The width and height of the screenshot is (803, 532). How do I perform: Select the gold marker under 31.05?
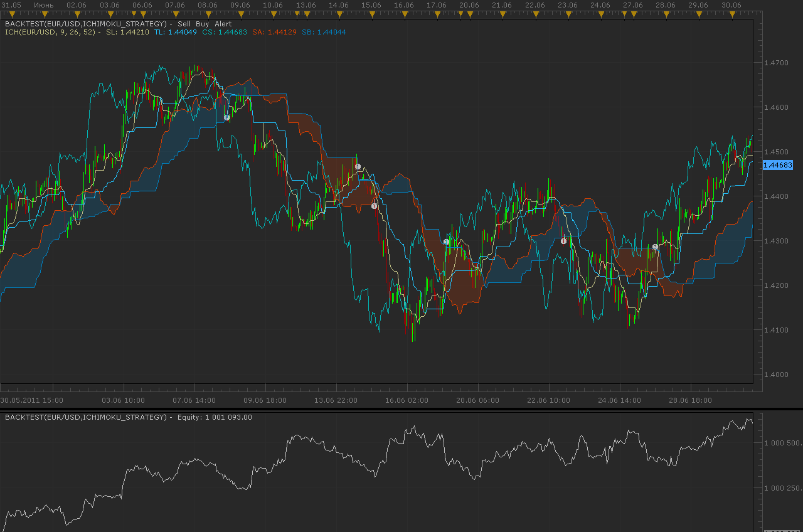(x=13, y=13)
